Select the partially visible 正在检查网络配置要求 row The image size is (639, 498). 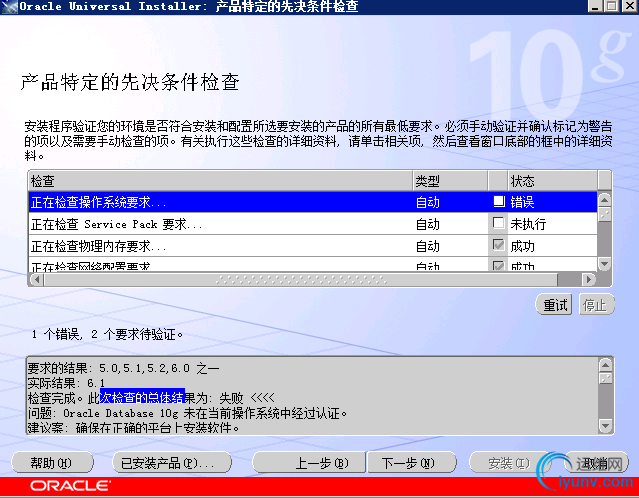pyautogui.click(x=313, y=265)
